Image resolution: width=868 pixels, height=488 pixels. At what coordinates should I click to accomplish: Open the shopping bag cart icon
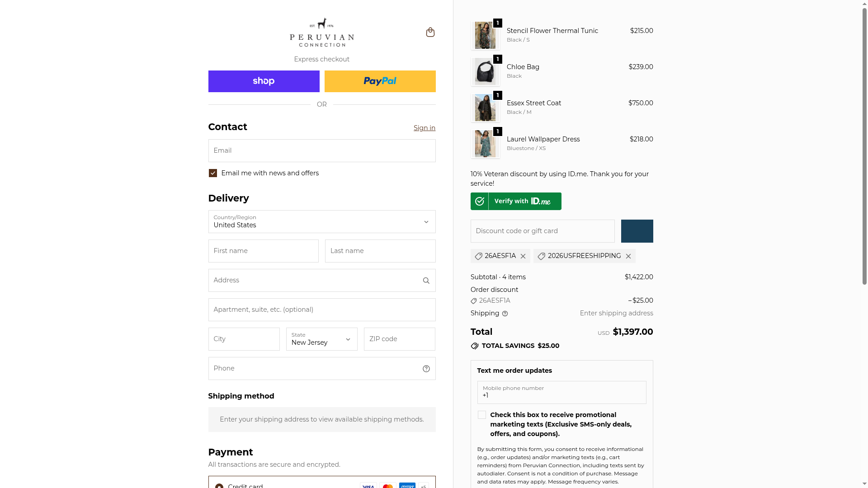pyautogui.click(x=430, y=32)
